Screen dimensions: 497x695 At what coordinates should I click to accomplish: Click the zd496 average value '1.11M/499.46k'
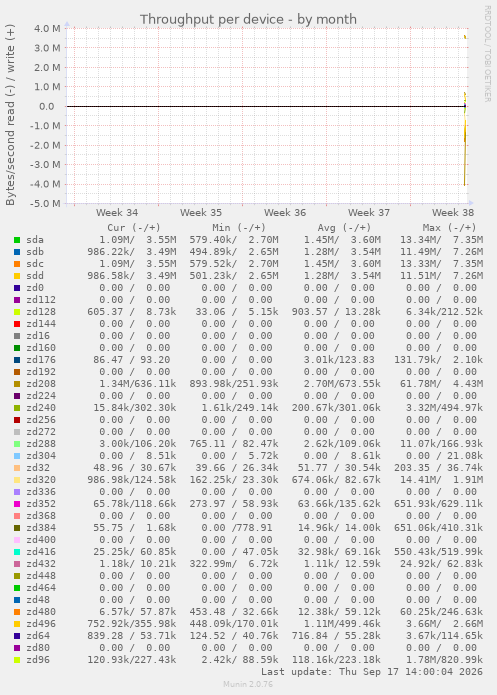(342, 624)
